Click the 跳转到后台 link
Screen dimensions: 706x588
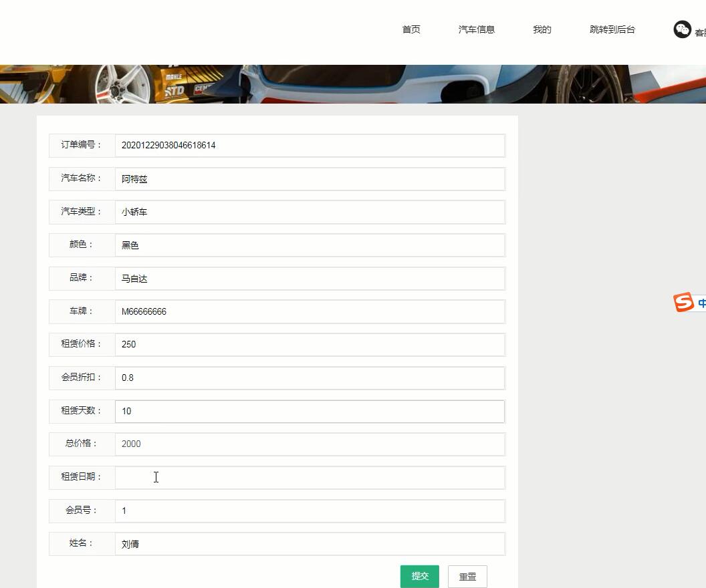click(x=612, y=29)
